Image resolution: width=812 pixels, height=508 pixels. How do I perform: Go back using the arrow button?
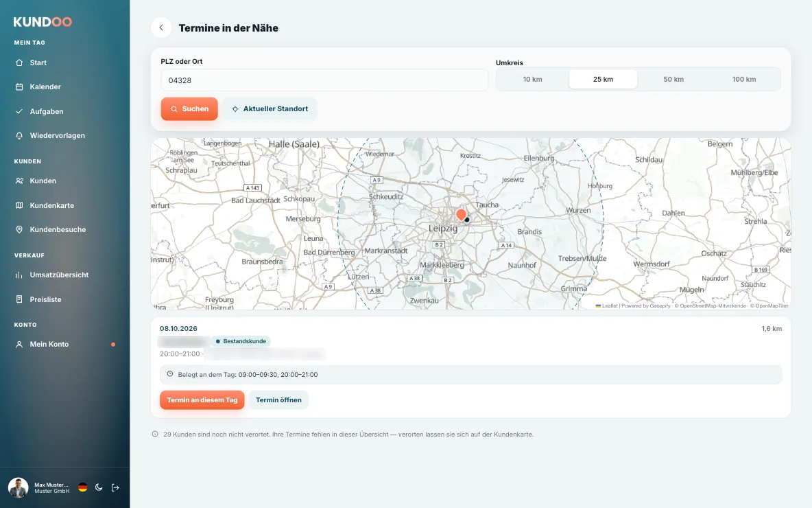pos(161,27)
